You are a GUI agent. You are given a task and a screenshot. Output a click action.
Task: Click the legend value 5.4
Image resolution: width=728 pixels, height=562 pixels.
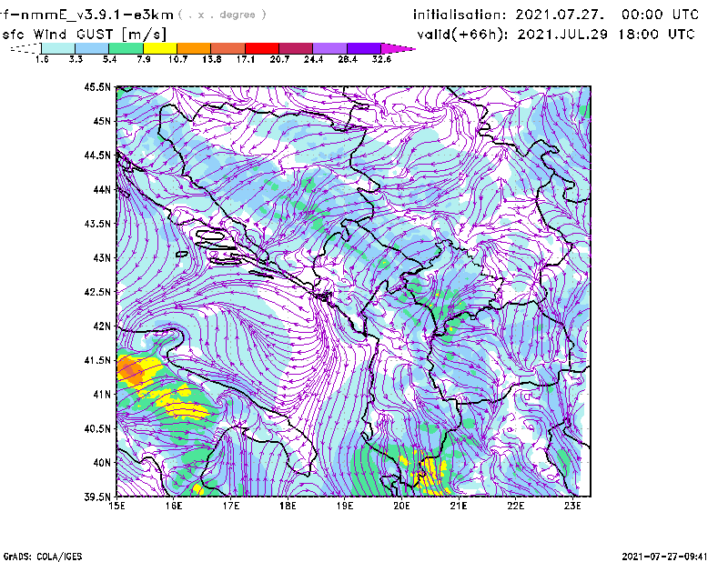coord(109,59)
